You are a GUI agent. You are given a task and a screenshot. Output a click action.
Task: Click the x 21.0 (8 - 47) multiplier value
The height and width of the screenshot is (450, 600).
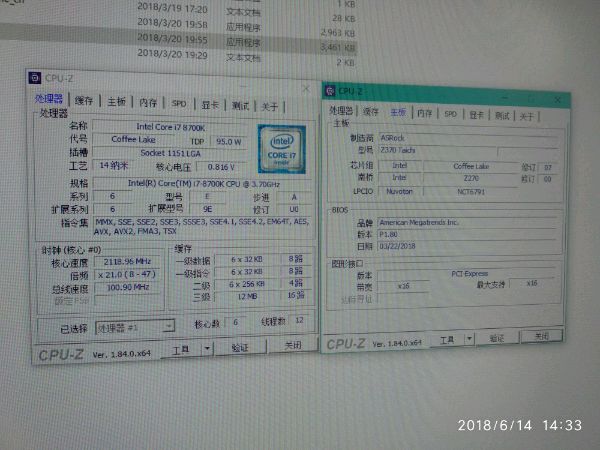[x=127, y=274]
